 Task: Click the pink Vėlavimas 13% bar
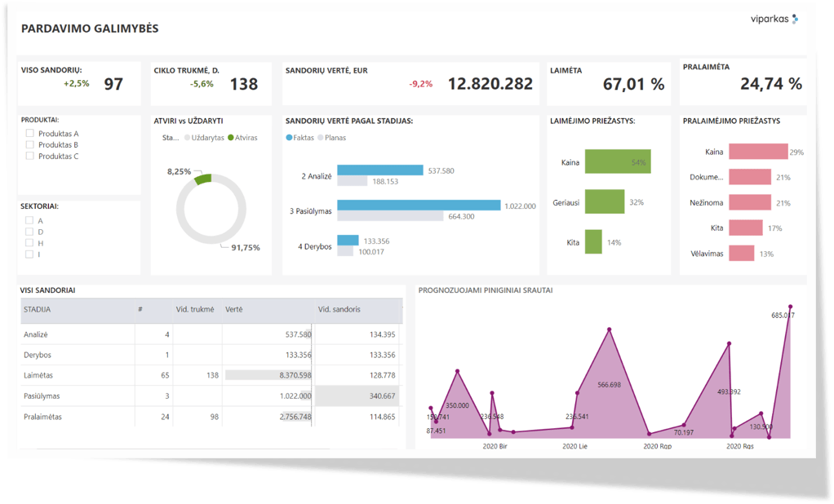click(x=741, y=254)
